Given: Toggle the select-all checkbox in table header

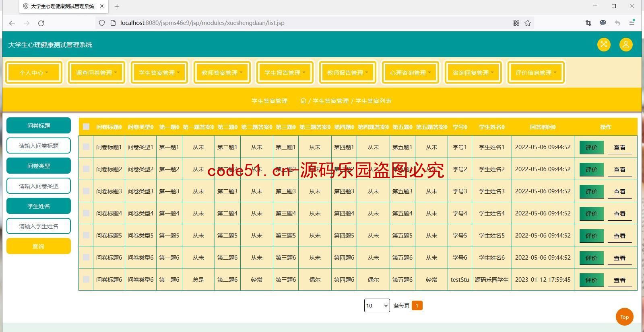Looking at the screenshot, I should 86,127.
